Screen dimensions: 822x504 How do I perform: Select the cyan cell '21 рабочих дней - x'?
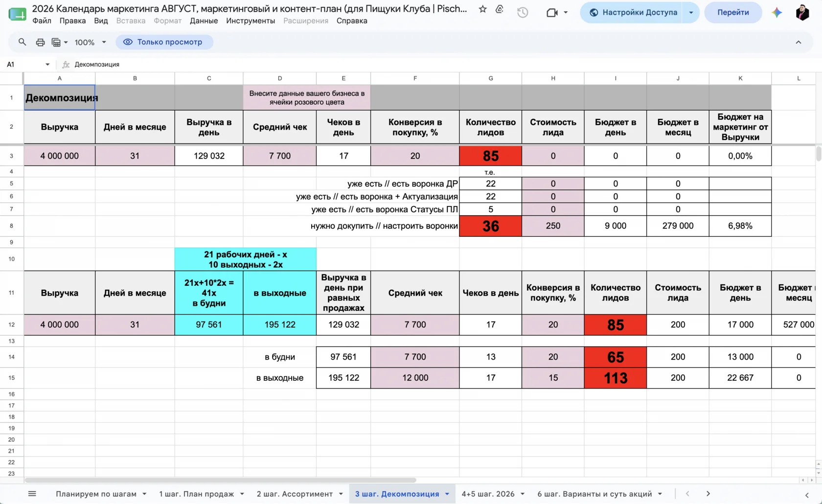pyautogui.click(x=246, y=259)
